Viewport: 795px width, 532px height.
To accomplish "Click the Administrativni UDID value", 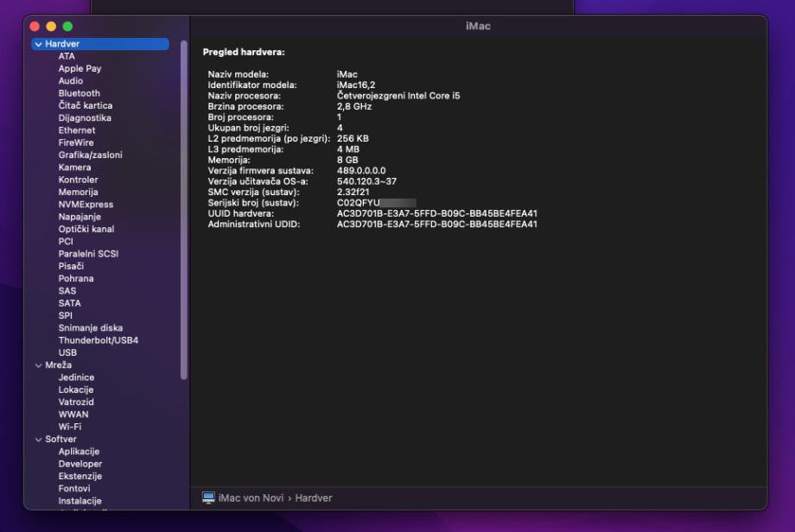I will (x=437, y=225).
